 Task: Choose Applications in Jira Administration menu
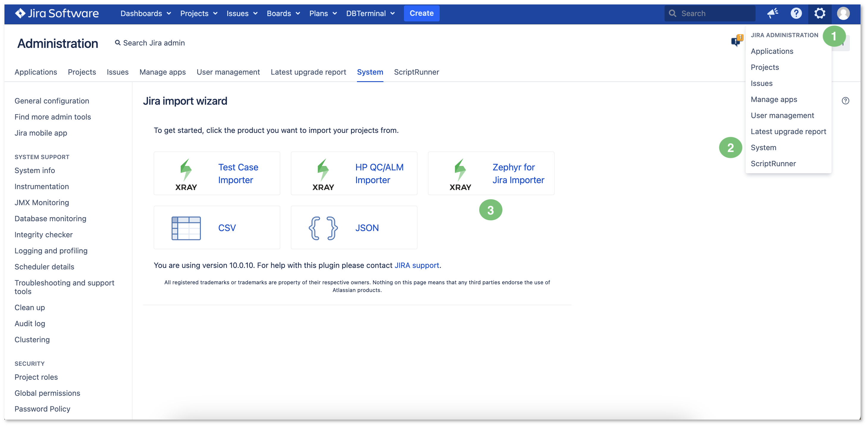(772, 51)
